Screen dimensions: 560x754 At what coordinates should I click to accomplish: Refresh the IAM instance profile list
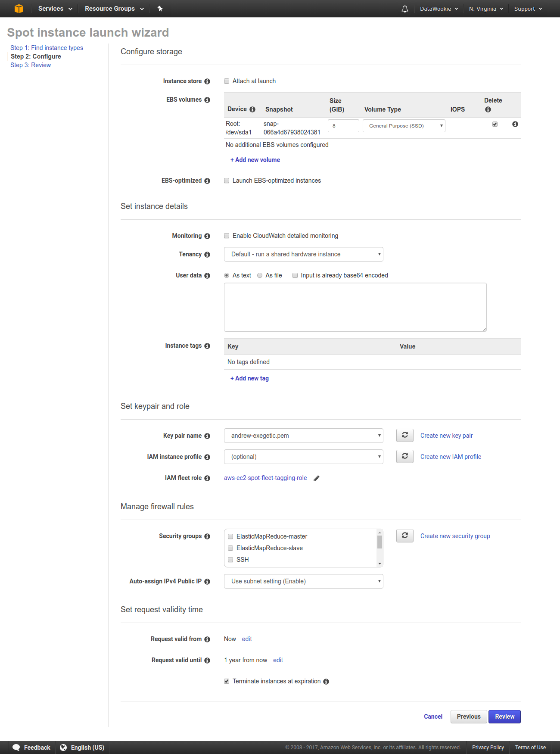click(404, 456)
